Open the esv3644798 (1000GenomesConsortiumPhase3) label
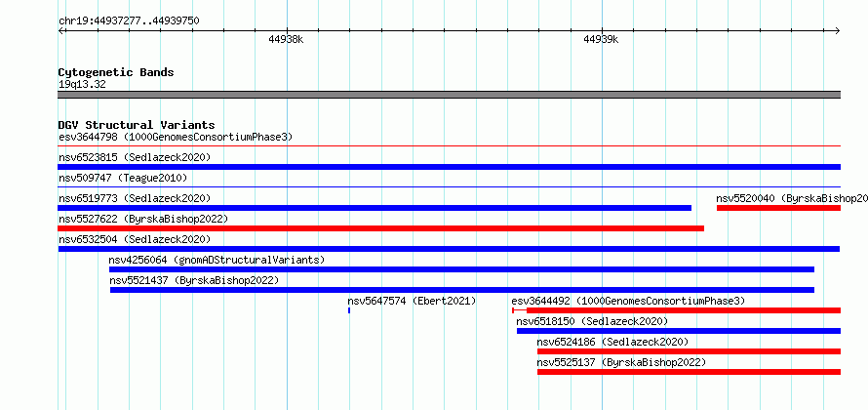868x410 pixels. pos(176,137)
